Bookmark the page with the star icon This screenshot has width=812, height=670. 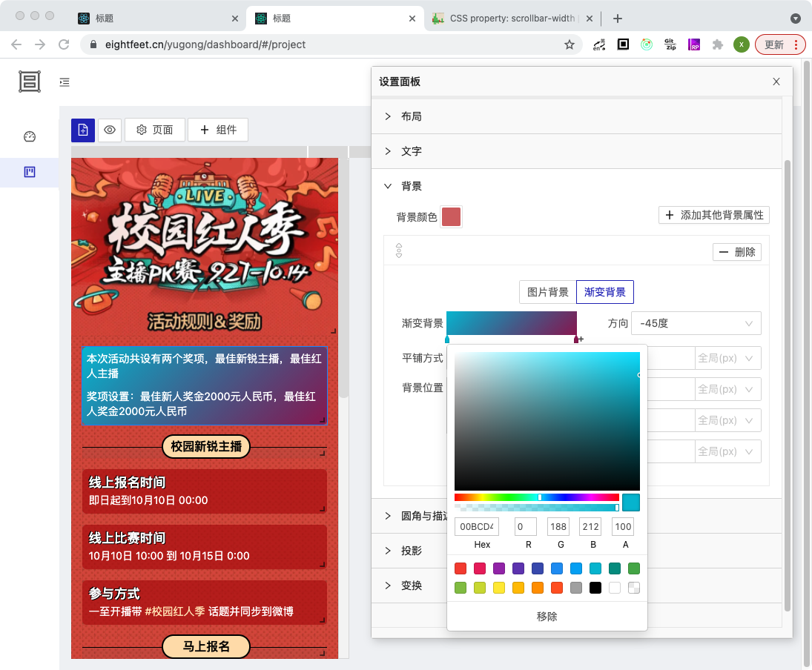click(x=570, y=44)
